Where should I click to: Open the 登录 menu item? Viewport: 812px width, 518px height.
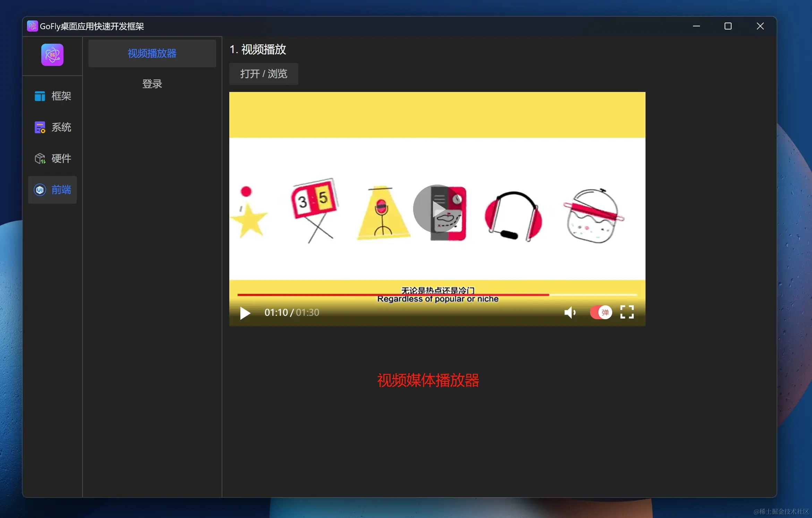tap(152, 84)
